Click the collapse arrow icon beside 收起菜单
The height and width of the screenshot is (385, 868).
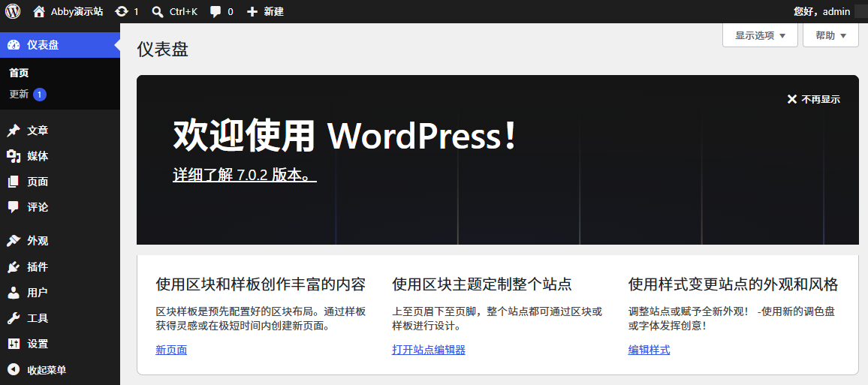14,369
